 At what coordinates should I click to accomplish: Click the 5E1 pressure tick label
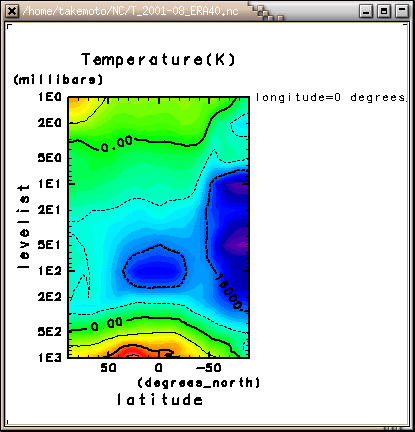[x=50, y=245]
